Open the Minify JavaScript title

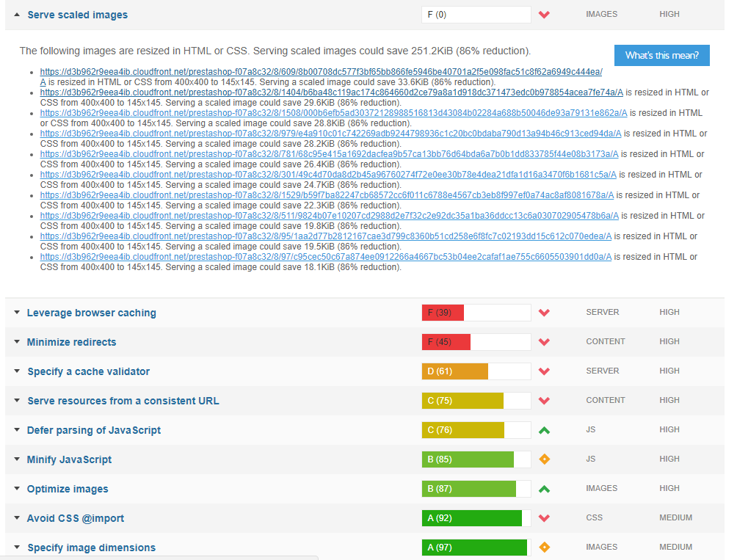(x=69, y=459)
